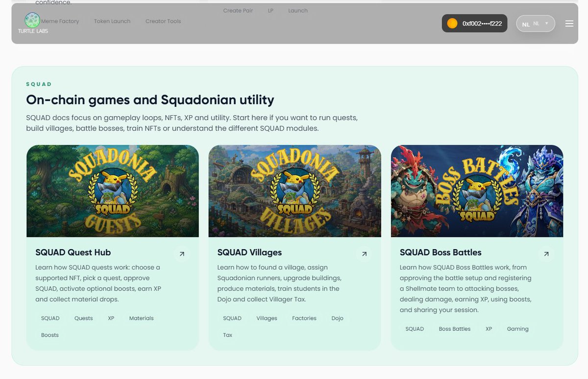Click SQUAD tag in Quest Hub card
This screenshot has width=588, height=379.
pos(50,318)
